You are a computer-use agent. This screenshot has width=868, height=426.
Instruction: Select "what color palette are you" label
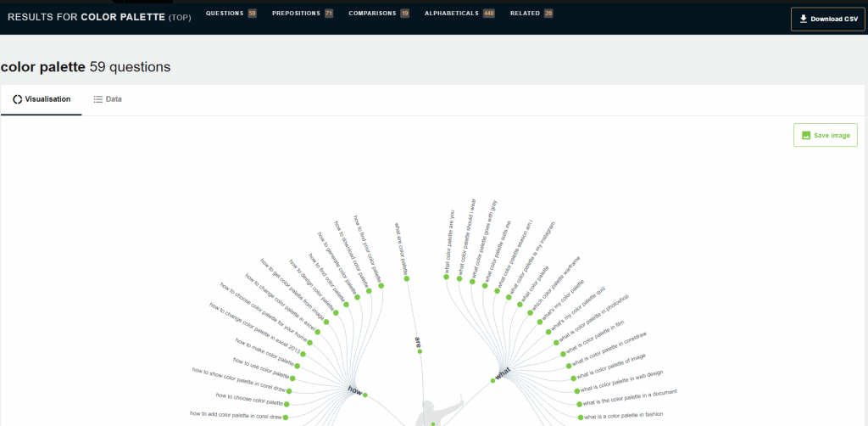coord(449,240)
